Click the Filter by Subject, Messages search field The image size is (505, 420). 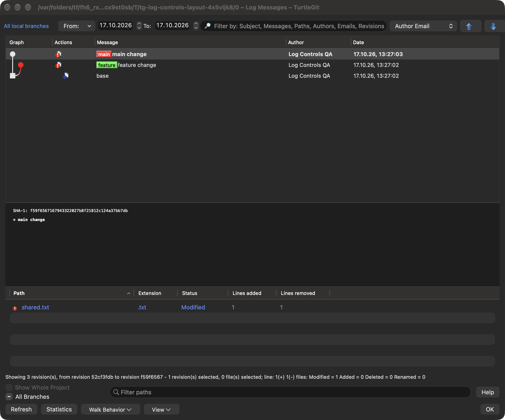[293, 26]
